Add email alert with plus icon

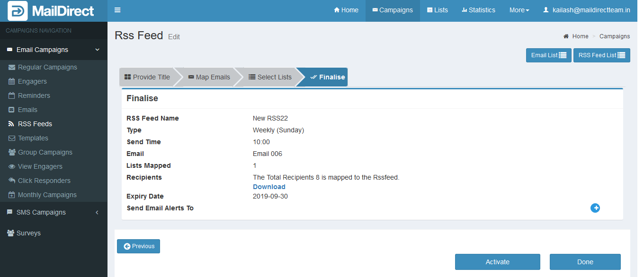pos(595,208)
